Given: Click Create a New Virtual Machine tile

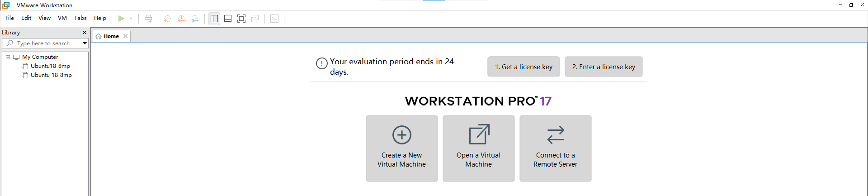Looking at the screenshot, I should (x=401, y=148).
